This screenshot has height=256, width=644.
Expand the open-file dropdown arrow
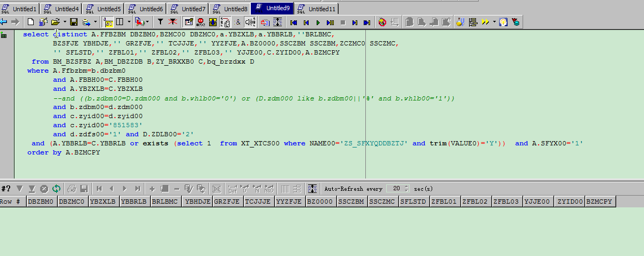tap(65, 22)
